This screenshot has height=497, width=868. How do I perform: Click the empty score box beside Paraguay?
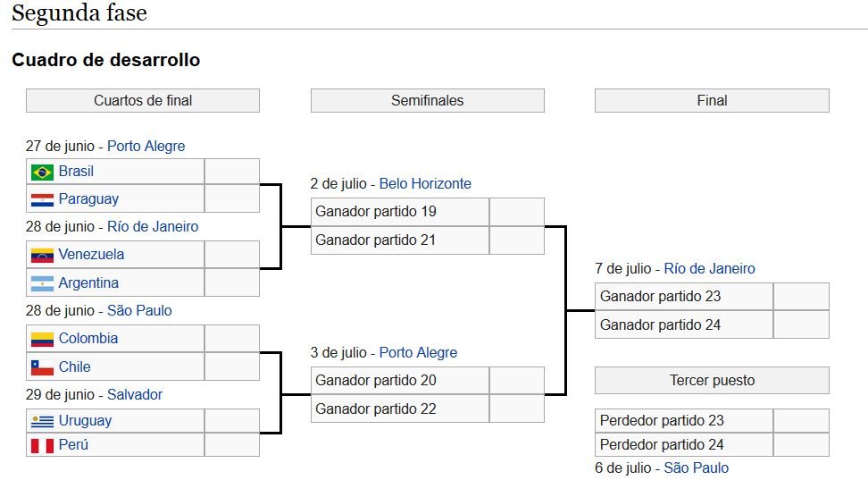point(231,199)
